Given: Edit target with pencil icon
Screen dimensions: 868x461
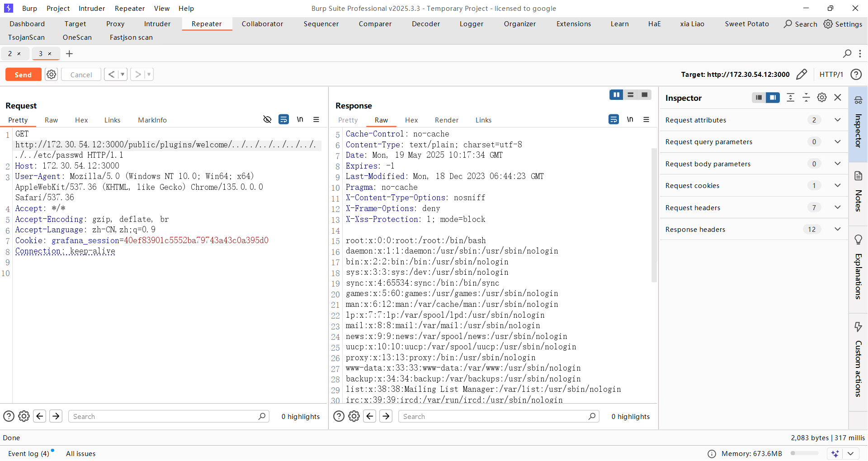Looking at the screenshot, I should pos(802,74).
